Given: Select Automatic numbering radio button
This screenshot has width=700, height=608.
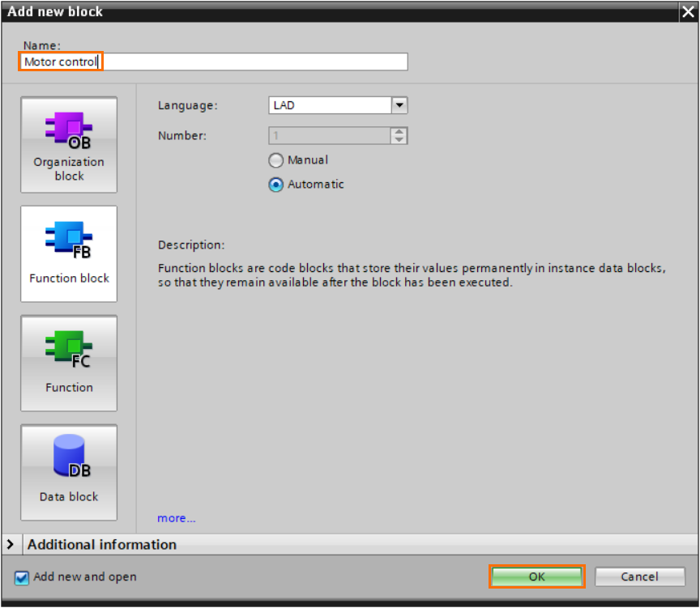Looking at the screenshot, I should [275, 185].
